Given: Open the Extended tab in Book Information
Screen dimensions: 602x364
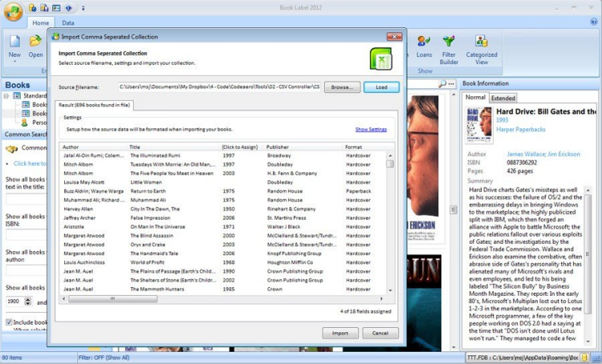Looking at the screenshot, I should coord(503,97).
